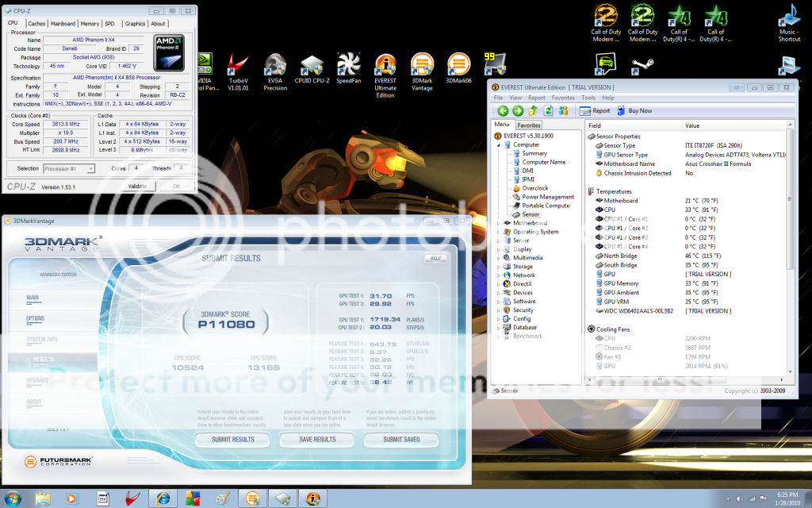Screen dimensions: 812x508
Task: Expand the Network tree node
Action: [x=499, y=275]
